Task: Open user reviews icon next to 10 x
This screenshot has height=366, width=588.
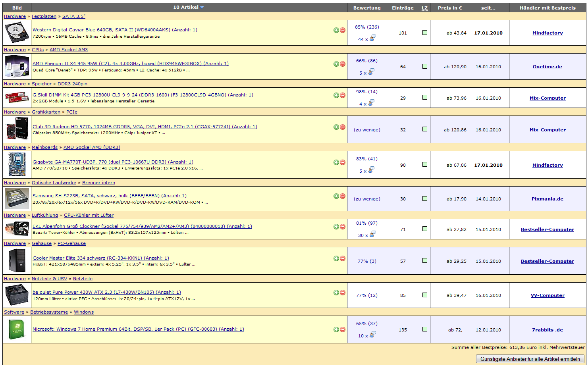Action: [x=372, y=335]
